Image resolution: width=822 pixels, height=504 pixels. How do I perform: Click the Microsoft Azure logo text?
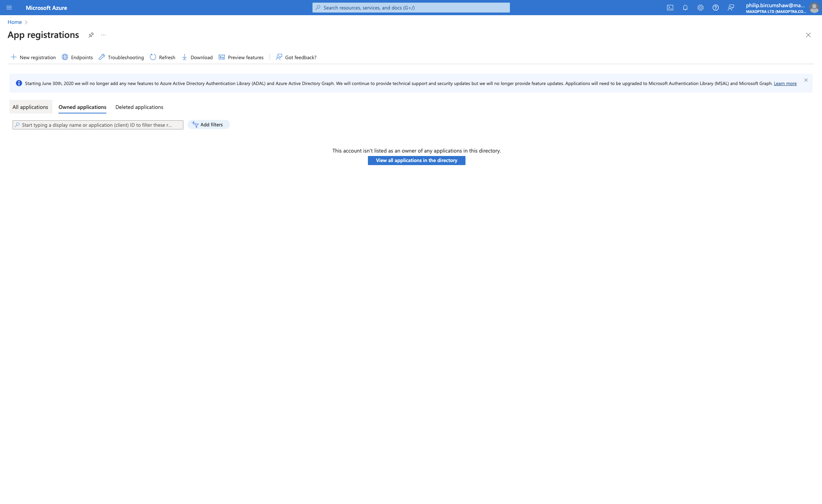46,8
